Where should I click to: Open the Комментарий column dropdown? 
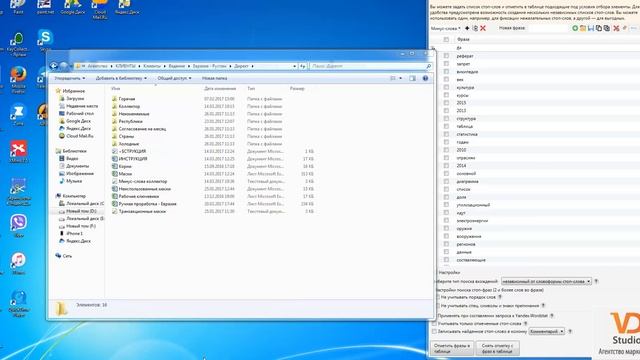tap(547, 331)
